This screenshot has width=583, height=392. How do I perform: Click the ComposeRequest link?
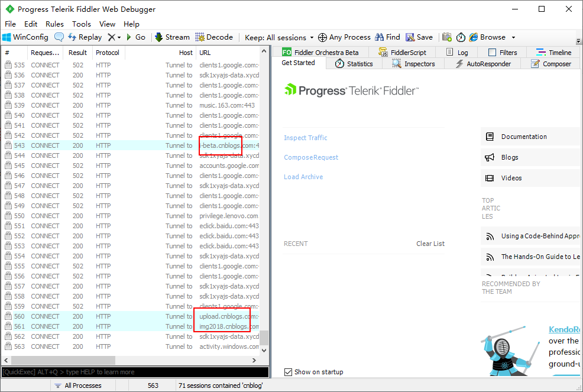click(x=311, y=157)
